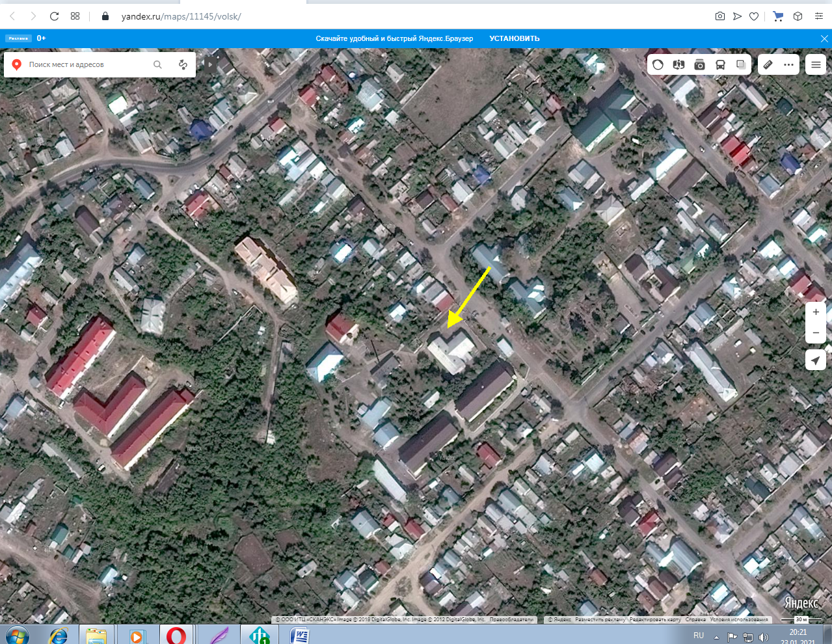This screenshot has width=832, height=644.
Task: Show moving public transport layer
Action: (720, 64)
